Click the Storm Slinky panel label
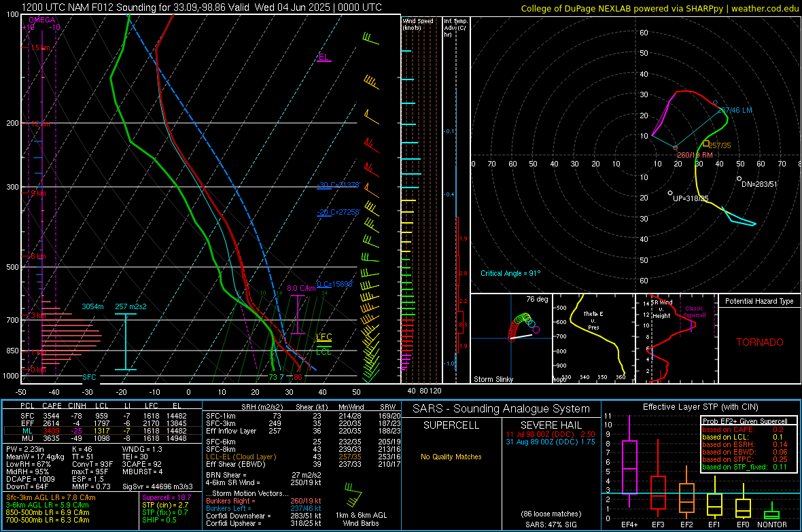Viewport: 802px width, 532px height. (493, 379)
